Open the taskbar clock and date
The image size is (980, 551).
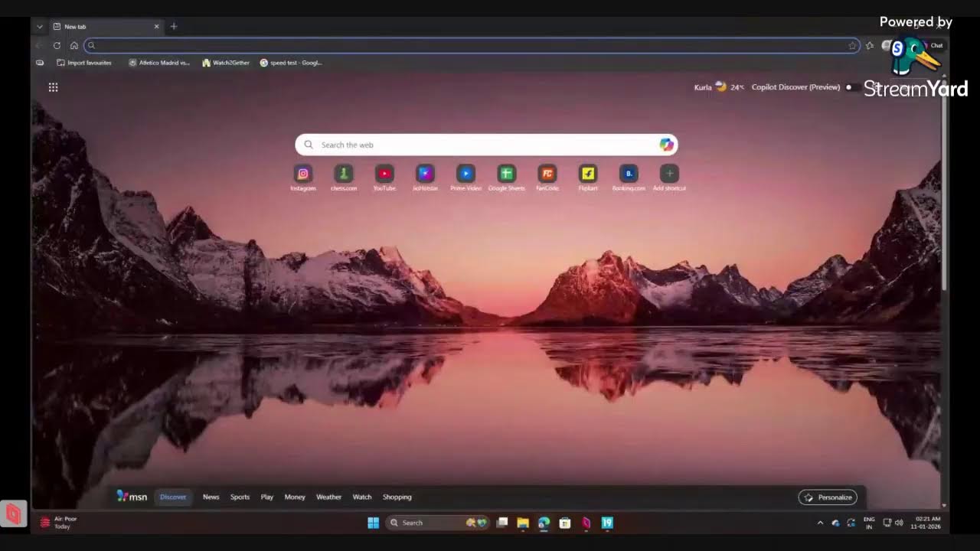point(926,523)
